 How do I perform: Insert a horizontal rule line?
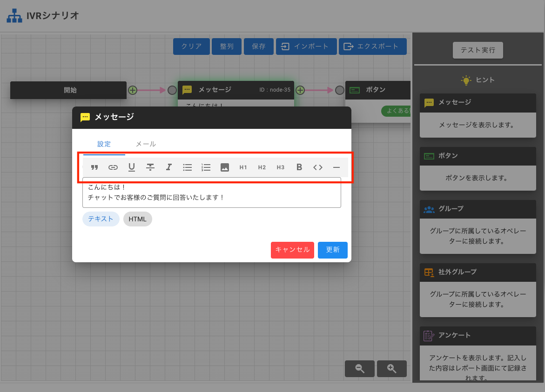coord(336,167)
